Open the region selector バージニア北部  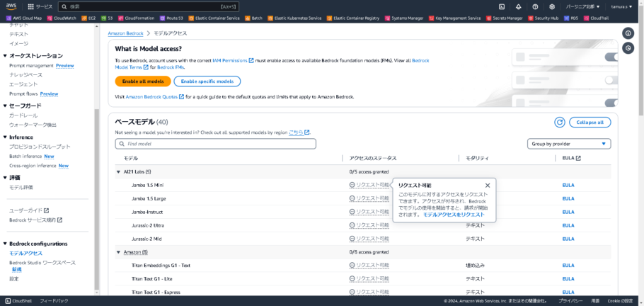click(x=583, y=6)
